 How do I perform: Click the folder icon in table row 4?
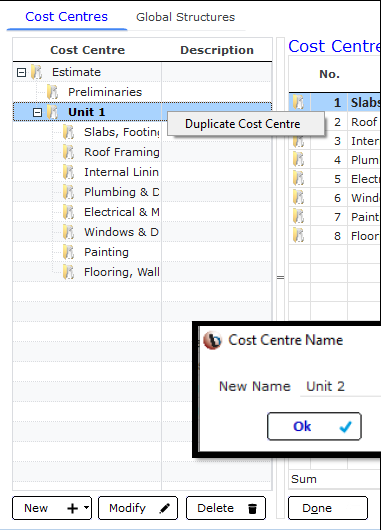coord(299,160)
